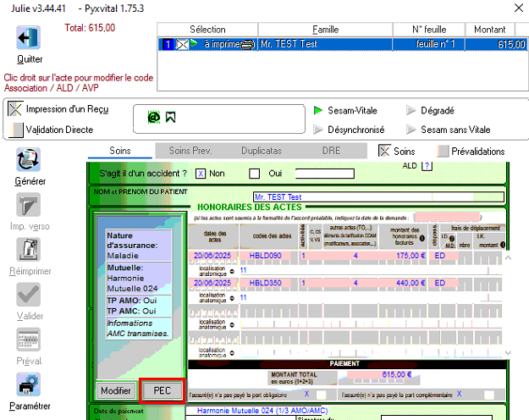Click amount 440,00 € cell
Viewport: 529px width, 420px height.
pos(404,283)
